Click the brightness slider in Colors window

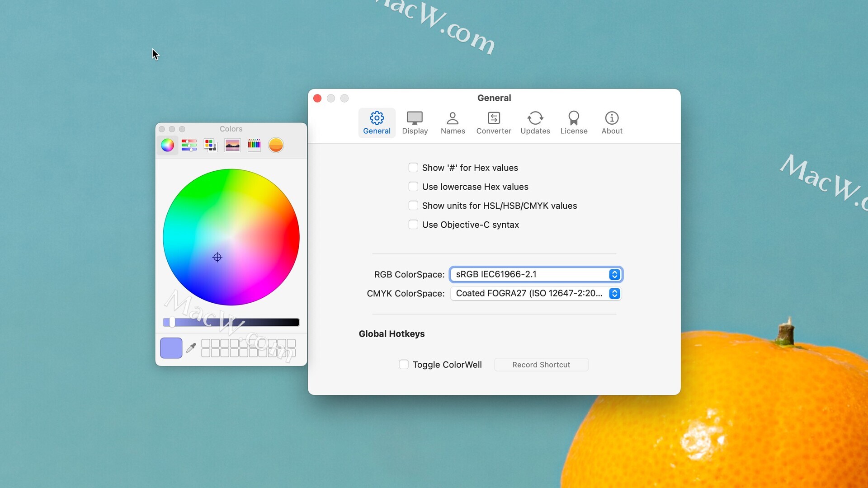[231, 322]
